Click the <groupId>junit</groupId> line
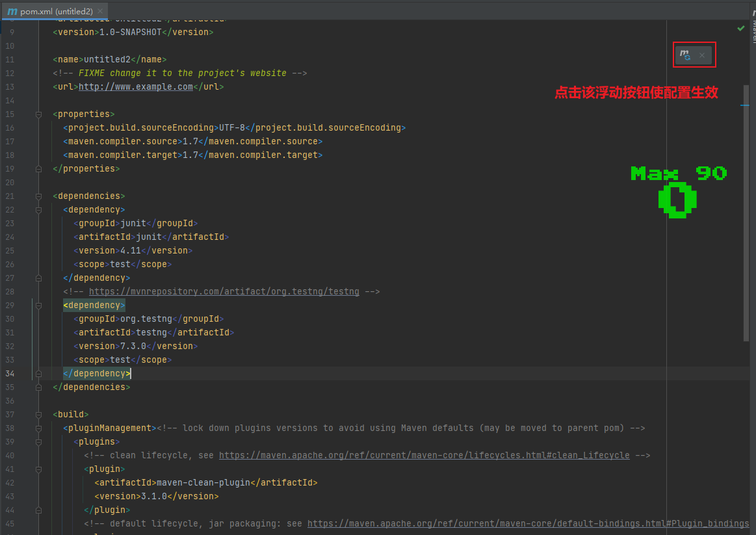This screenshot has width=756, height=535. [135, 223]
